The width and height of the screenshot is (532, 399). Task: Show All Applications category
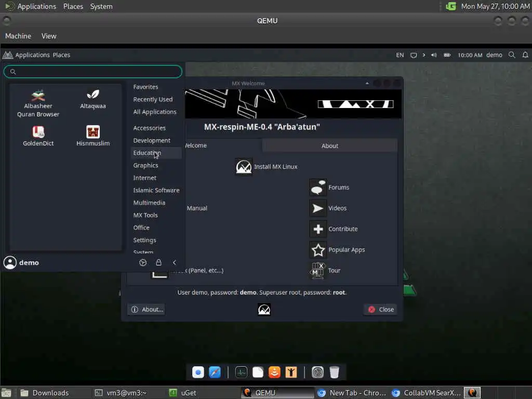coord(155,112)
